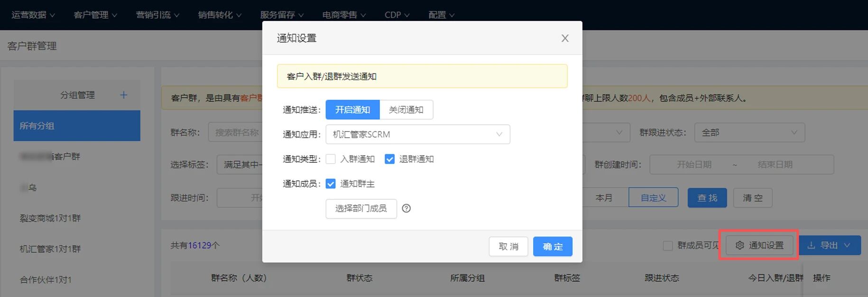This screenshot has width=868, height=297.
Task: Click the 通知设置 gear button
Action: (x=759, y=245)
